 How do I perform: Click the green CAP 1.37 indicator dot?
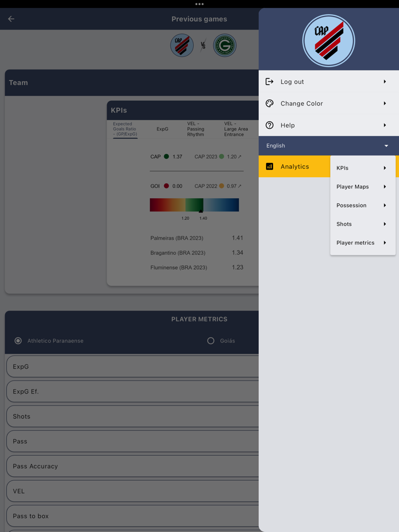point(166,157)
